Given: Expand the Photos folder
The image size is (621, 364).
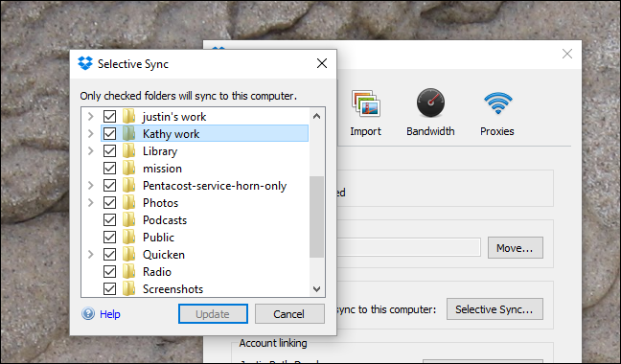Looking at the screenshot, I should 91,202.
